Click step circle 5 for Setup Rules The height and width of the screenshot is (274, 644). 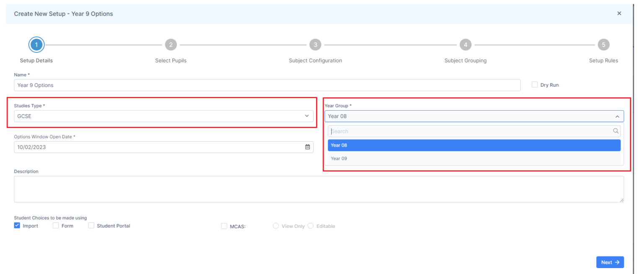tap(603, 44)
